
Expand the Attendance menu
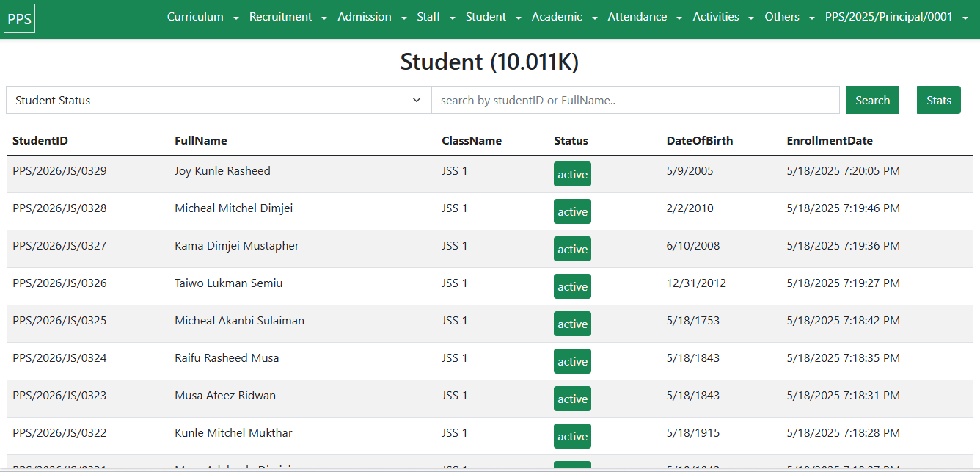644,17
